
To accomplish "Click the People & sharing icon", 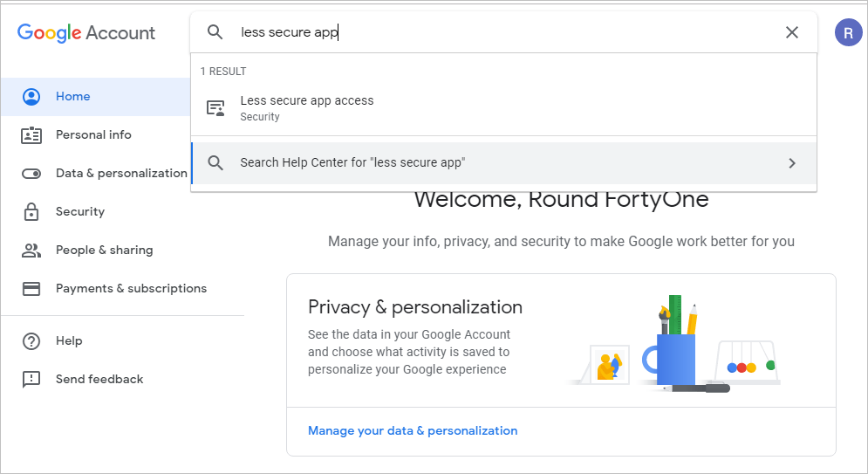I will coord(31,251).
